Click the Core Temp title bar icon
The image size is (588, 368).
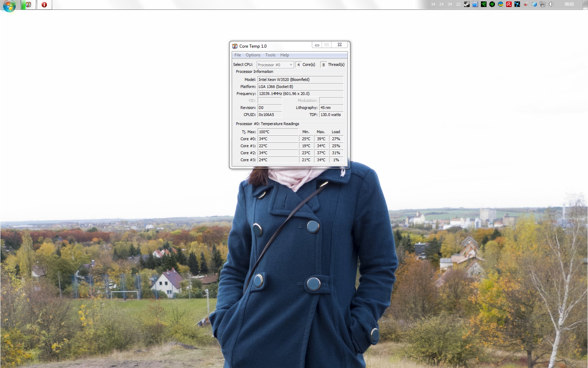(x=235, y=46)
